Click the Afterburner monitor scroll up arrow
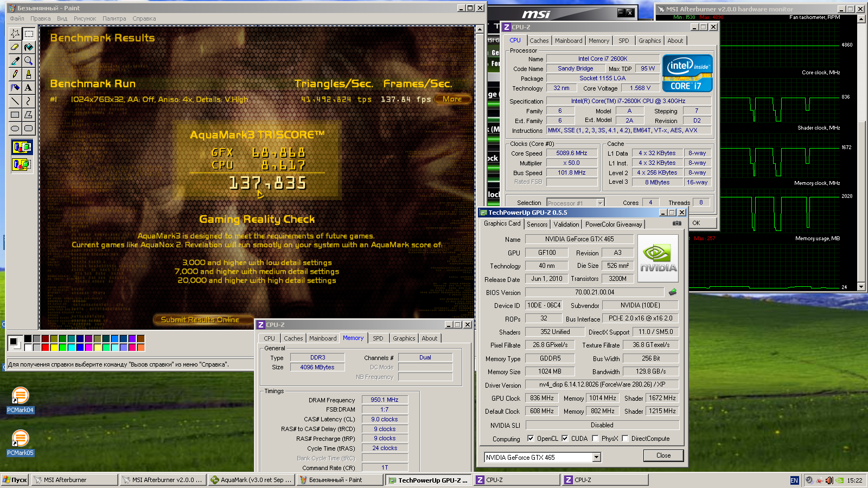This screenshot has height=488, width=868. click(861, 19)
